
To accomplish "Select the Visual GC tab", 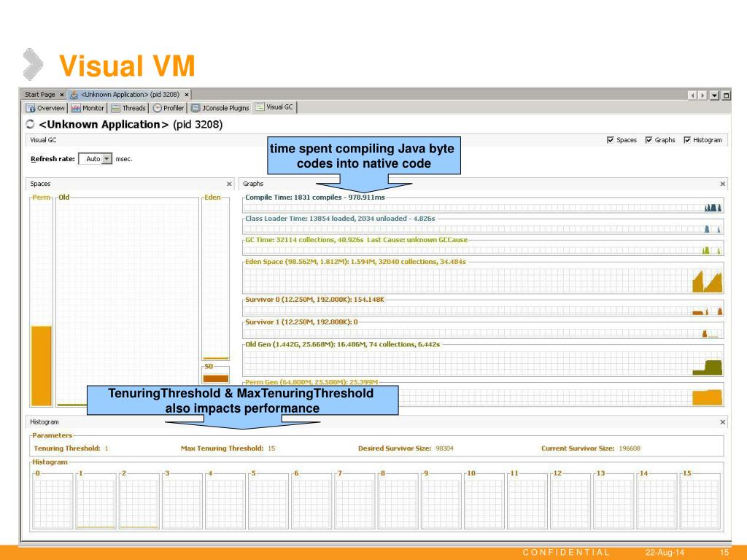I will (x=275, y=107).
